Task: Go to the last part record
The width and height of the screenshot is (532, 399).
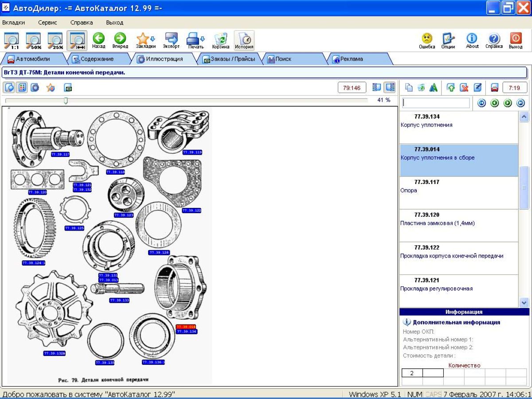Action: 520,103
